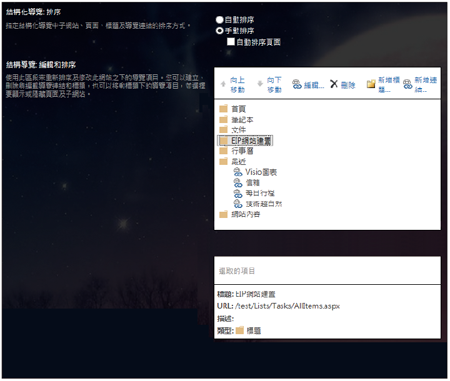This screenshot has width=450, height=381.
Task: Click the up arrow icon for 向上移動
Action: (x=223, y=84)
